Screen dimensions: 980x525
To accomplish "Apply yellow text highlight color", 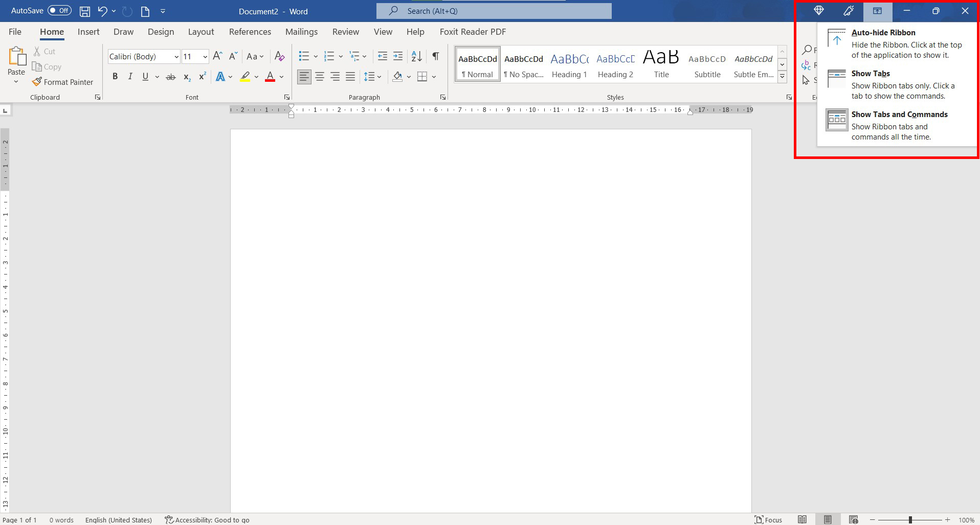I will click(x=245, y=77).
